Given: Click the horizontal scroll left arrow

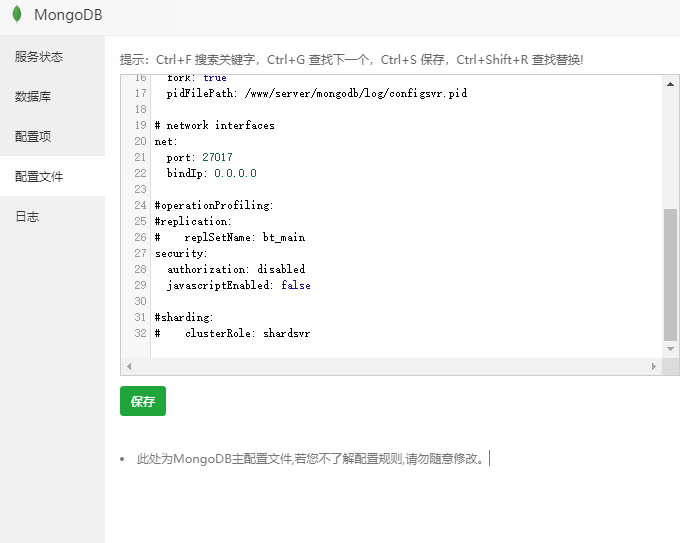Looking at the screenshot, I should click(x=129, y=366).
